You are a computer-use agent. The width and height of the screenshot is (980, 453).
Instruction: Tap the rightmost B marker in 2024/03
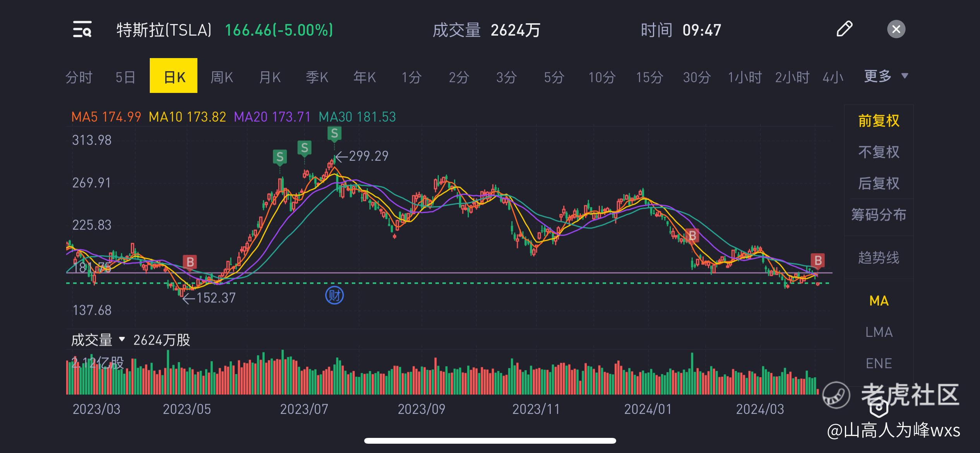click(x=818, y=261)
